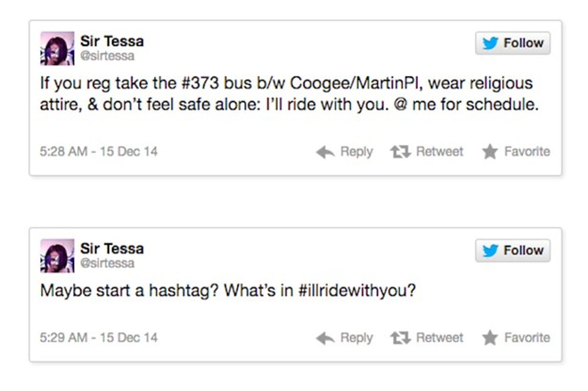Screen dimensions: 588x391
Task: Click the Favorite star on the second tweet
Action: [490, 338]
